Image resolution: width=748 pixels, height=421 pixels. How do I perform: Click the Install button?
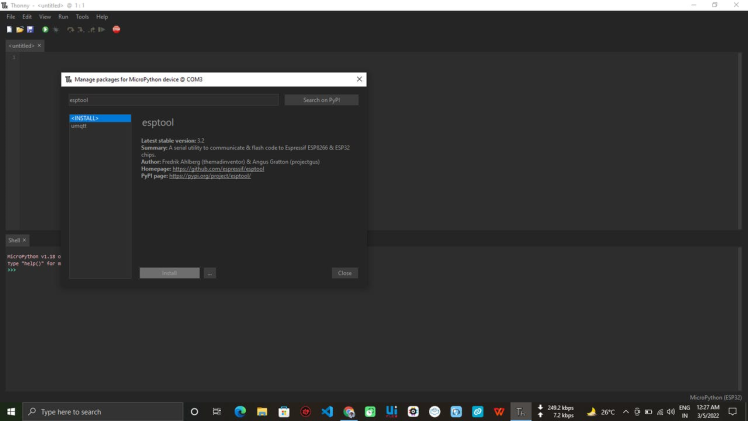[169, 273]
